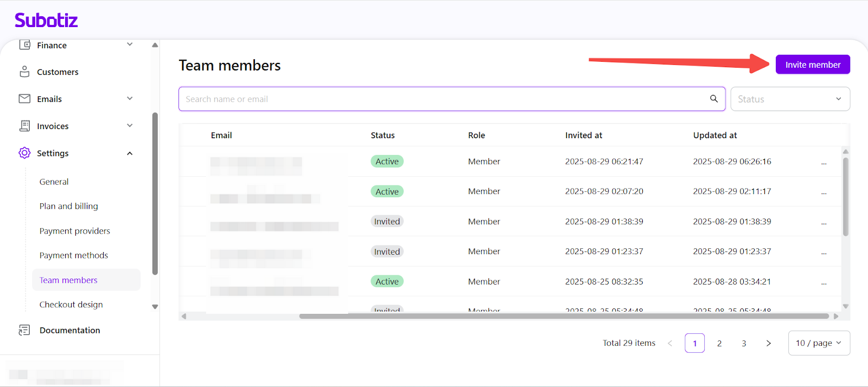This screenshot has width=868, height=387.
Task: Open the Status filter dropdown
Action: (790, 99)
